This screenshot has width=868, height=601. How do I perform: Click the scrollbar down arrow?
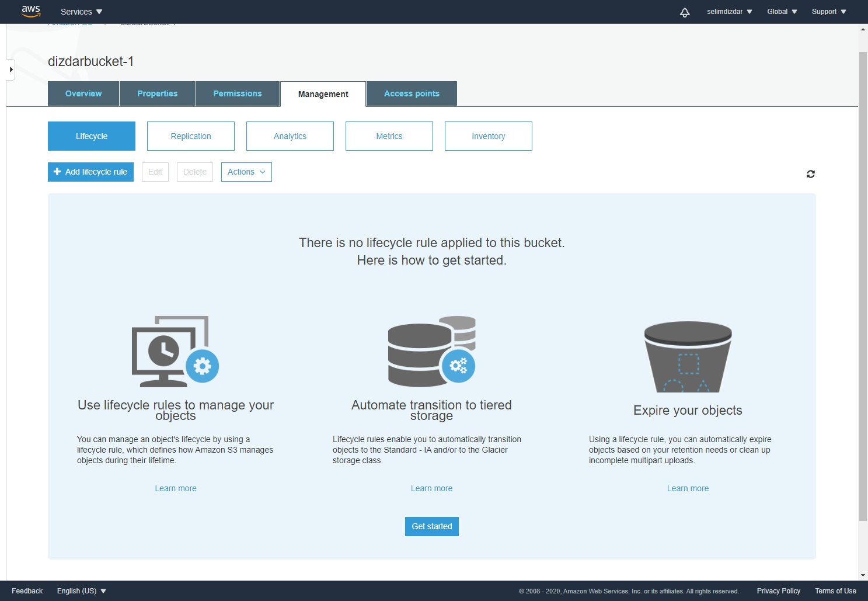863,575
